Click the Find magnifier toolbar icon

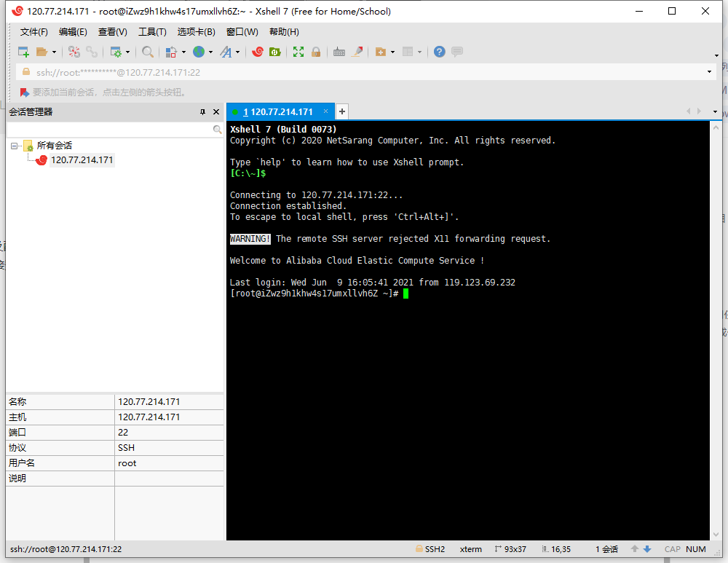pos(148,52)
